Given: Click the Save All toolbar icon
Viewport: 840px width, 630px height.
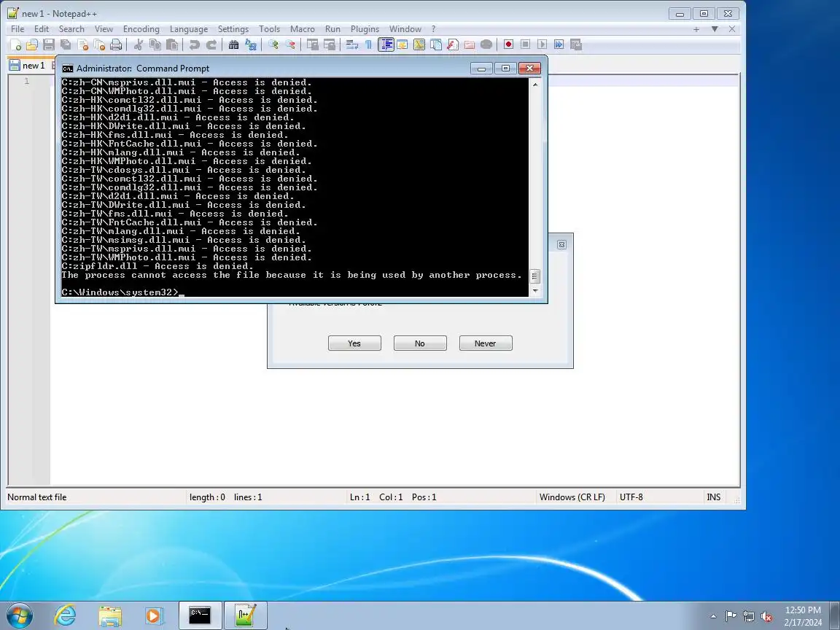Looking at the screenshot, I should click(x=66, y=45).
